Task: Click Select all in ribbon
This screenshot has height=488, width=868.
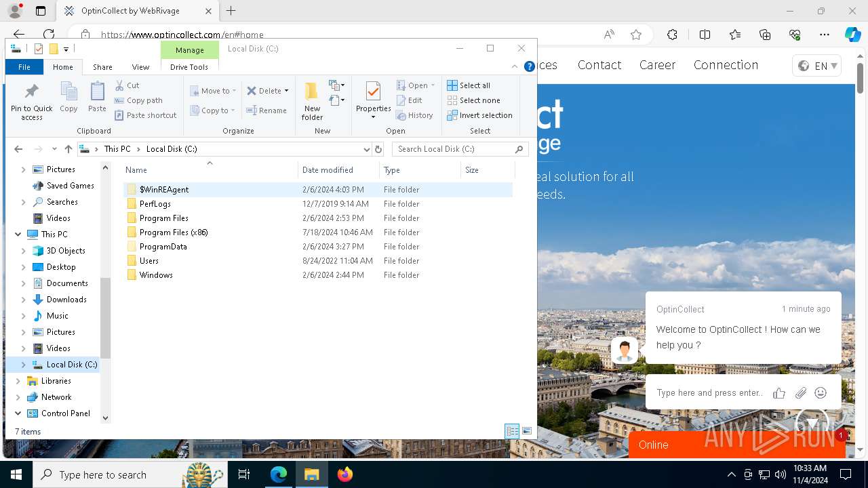Action: (x=469, y=85)
